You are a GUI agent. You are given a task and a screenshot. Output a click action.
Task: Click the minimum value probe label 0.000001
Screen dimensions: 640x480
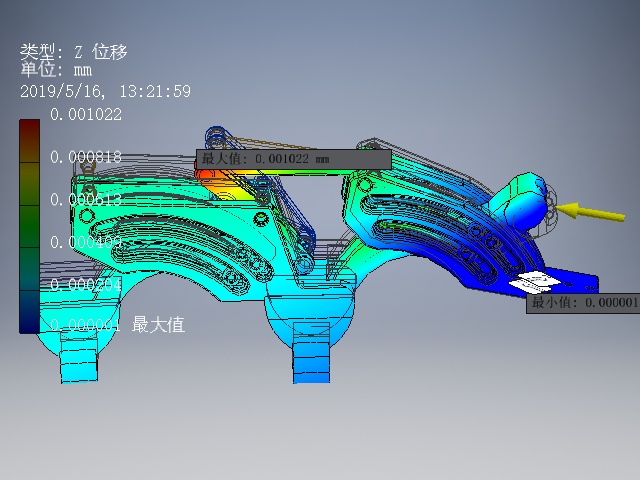583,303
